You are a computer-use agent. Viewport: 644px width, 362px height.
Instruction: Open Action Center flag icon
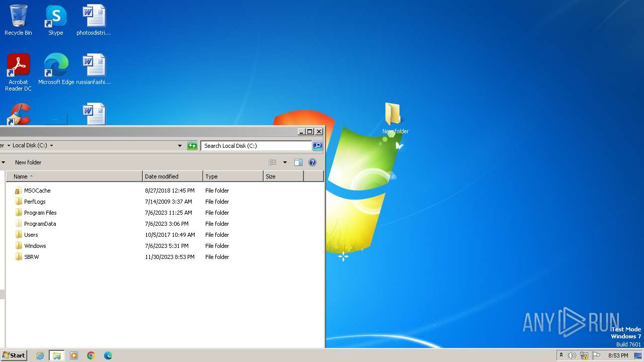[596, 355]
